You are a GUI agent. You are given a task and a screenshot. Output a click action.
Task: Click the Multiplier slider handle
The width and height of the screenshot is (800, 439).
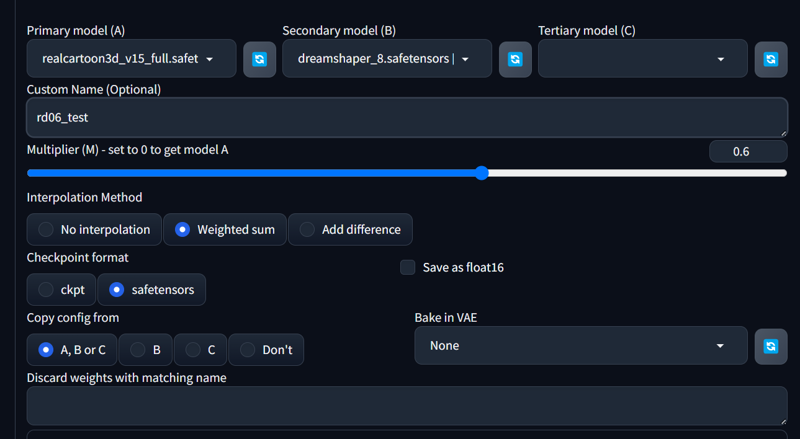(482, 173)
